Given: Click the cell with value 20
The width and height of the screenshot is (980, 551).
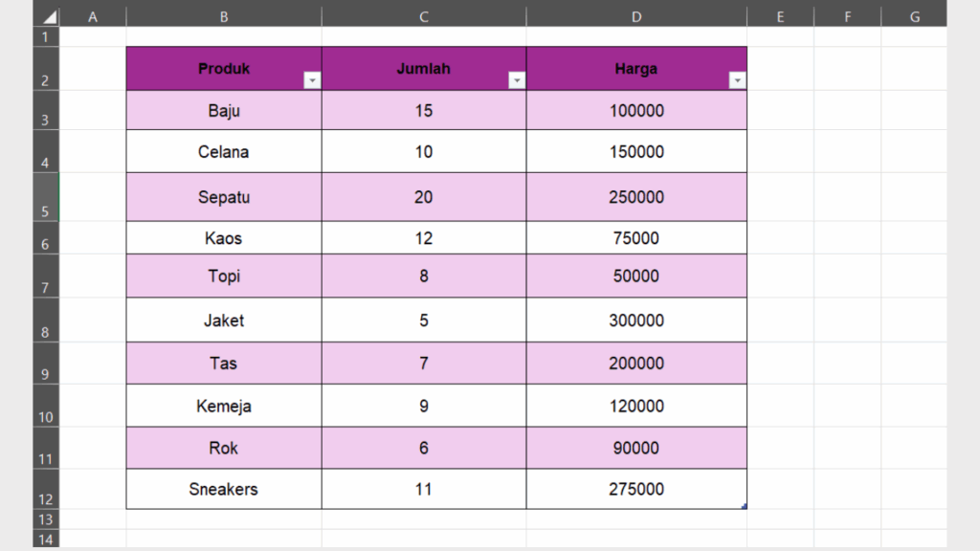Looking at the screenshot, I should 424,196.
